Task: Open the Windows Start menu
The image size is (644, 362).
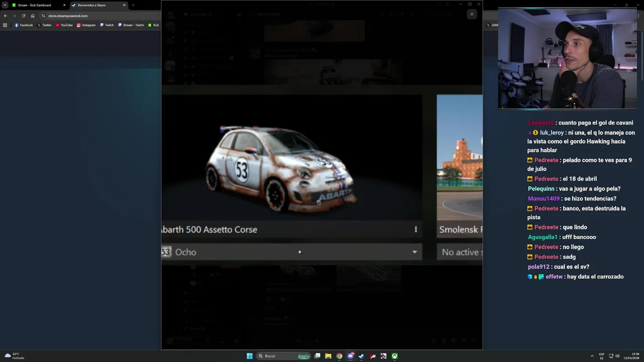Action: [x=250, y=356]
